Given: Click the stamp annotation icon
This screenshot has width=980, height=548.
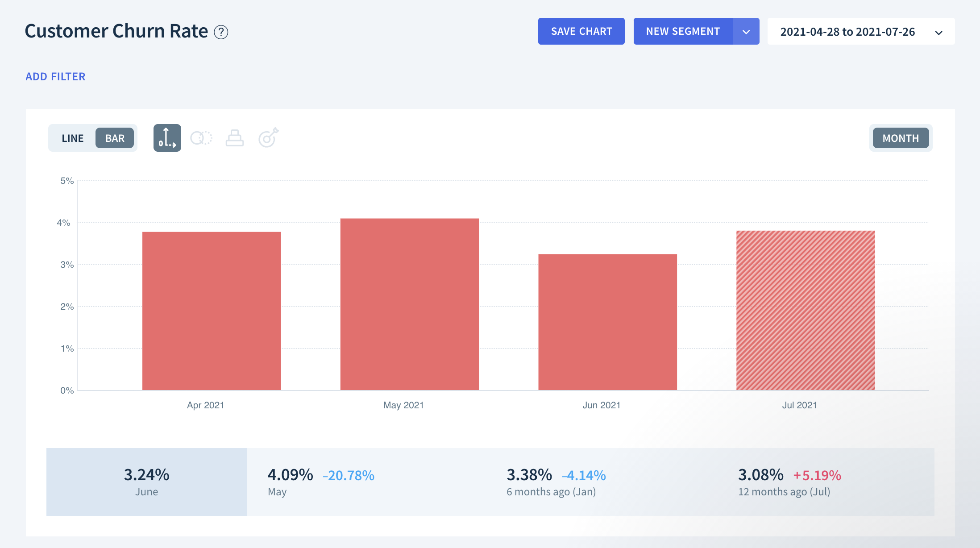Looking at the screenshot, I should coord(234,138).
